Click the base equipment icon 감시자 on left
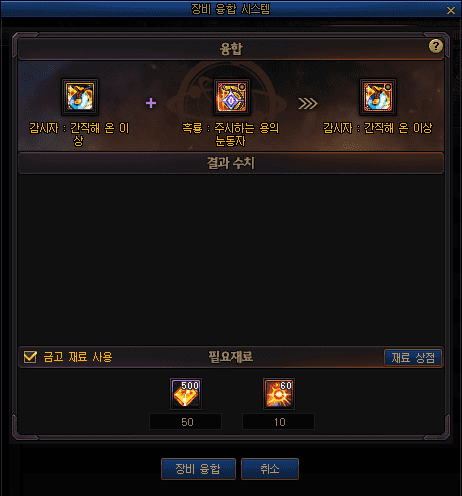Image resolution: width=462 pixels, height=496 pixels. coord(80,97)
